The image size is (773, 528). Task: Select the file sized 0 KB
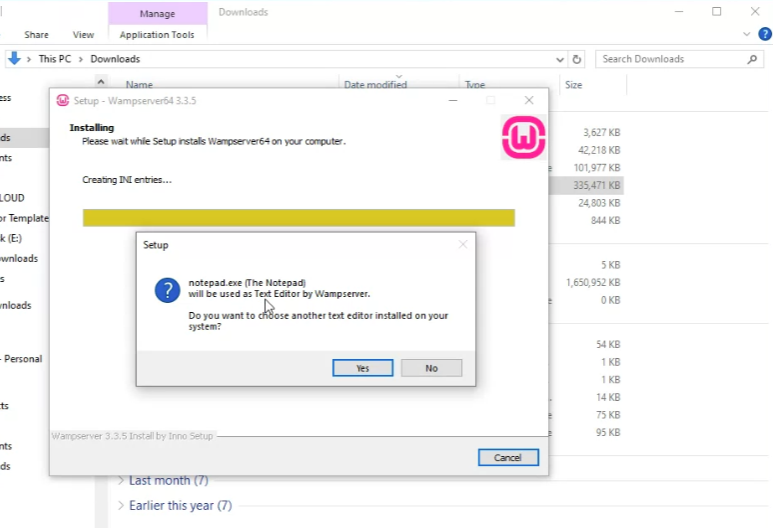[610, 300]
